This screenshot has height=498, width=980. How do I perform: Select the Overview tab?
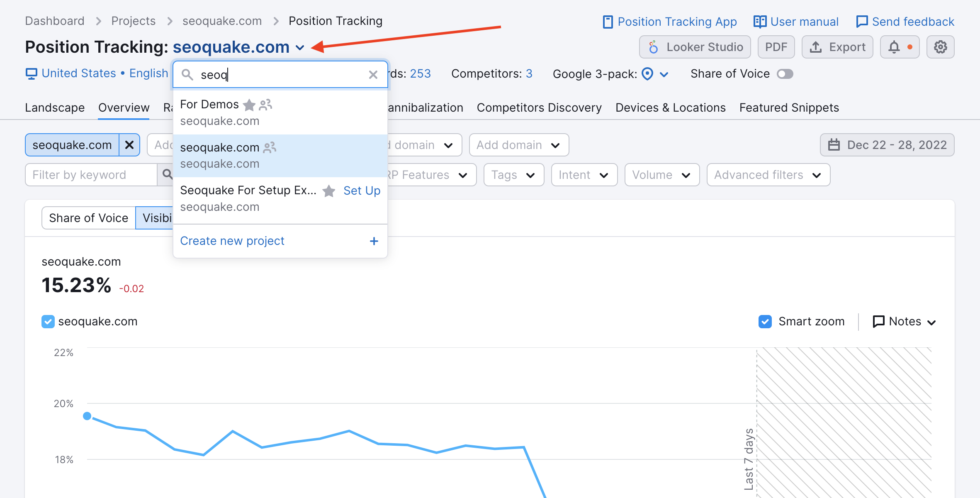point(124,107)
